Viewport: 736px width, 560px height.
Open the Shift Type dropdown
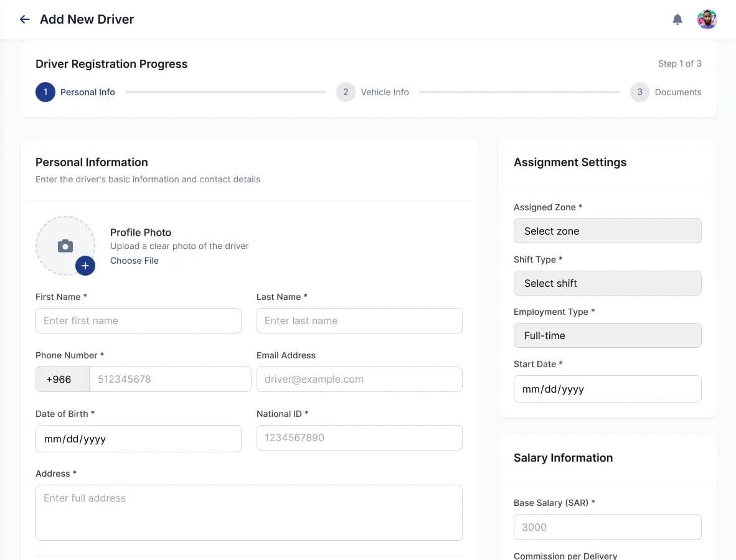coord(607,283)
